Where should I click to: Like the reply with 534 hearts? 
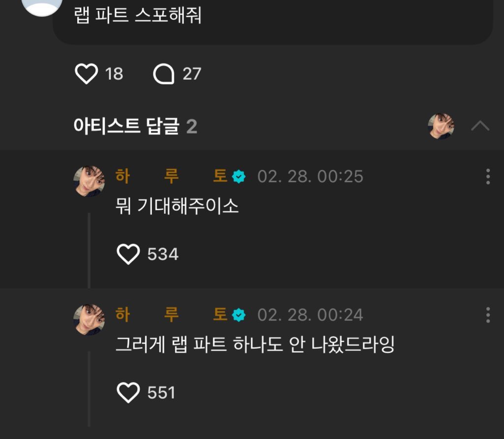(128, 254)
